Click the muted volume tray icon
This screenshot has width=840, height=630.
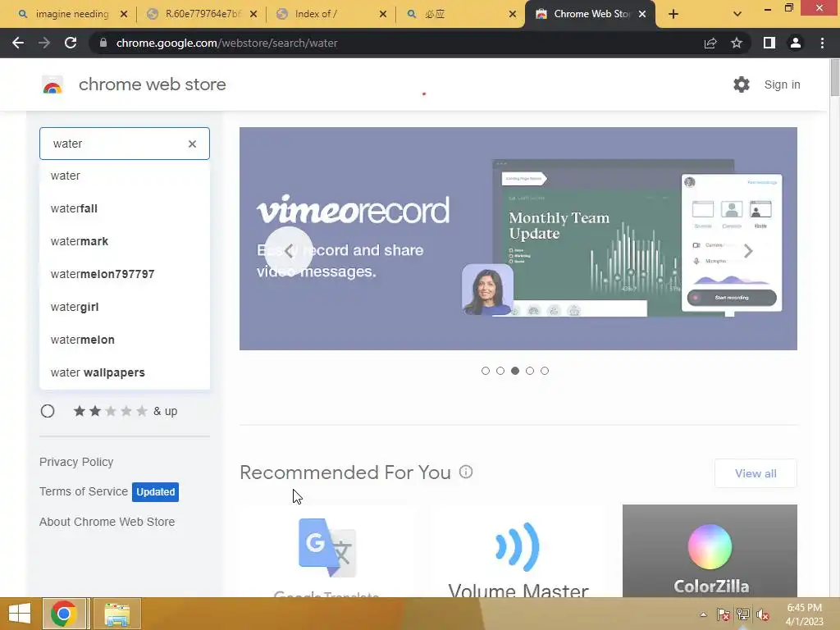[x=762, y=614]
